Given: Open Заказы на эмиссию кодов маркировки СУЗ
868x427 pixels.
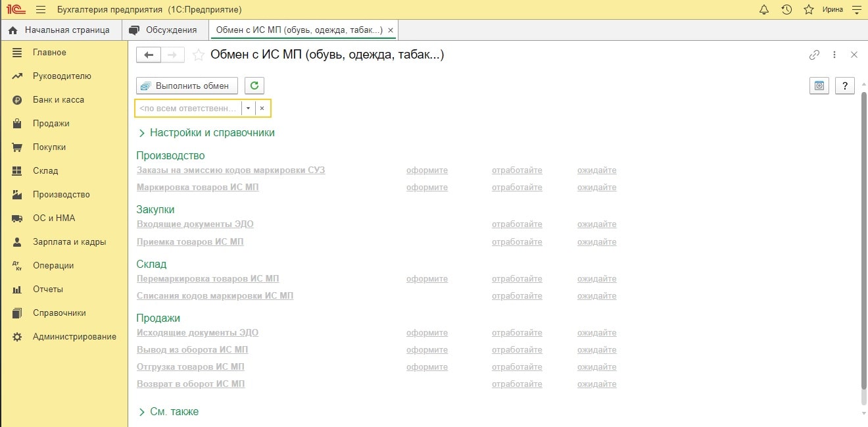Looking at the screenshot, I should pos(231,170).
